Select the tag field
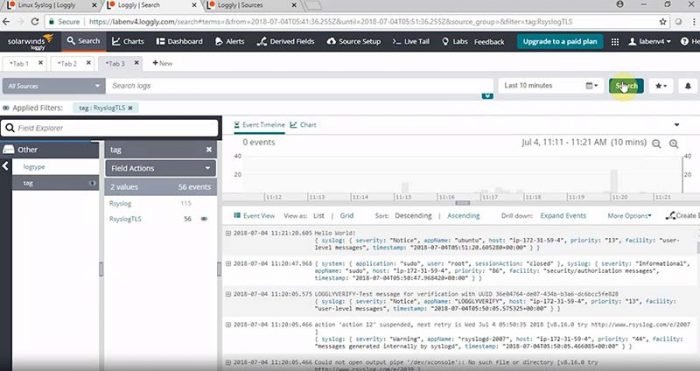The height and width of the screenshot is (371, 700). [55, 183]
